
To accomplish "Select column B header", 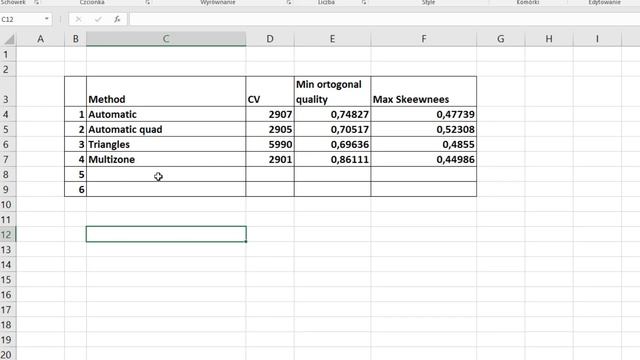I will (76, 39).
